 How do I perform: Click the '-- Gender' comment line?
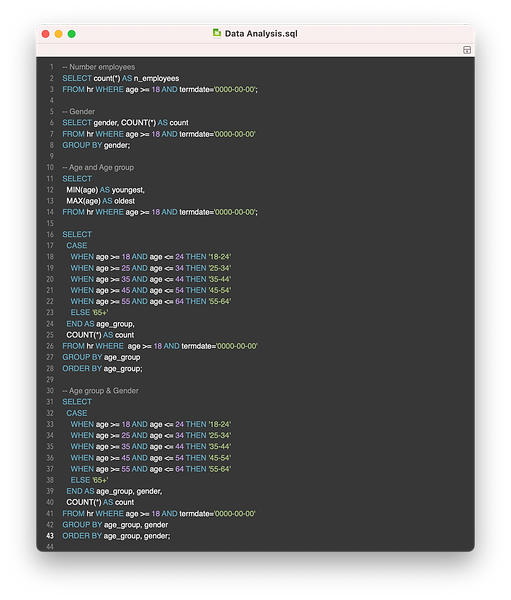[x=78, y=111]
